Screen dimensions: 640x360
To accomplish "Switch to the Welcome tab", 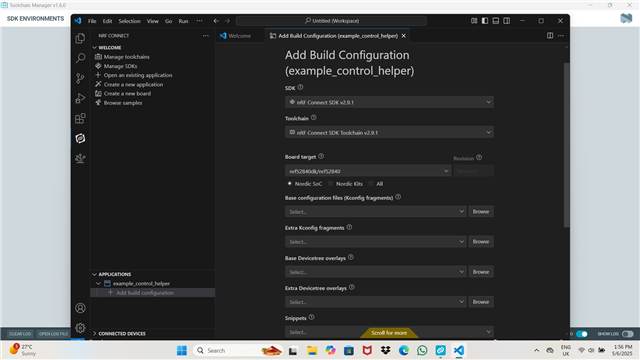I will point(240,36).
